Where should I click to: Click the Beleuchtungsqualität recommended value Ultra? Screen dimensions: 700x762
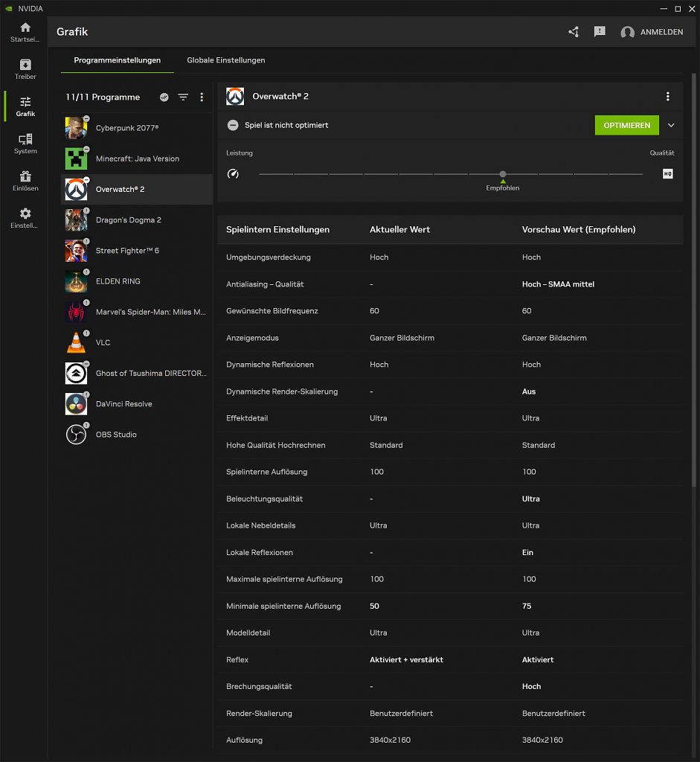[x=530, y=499]
